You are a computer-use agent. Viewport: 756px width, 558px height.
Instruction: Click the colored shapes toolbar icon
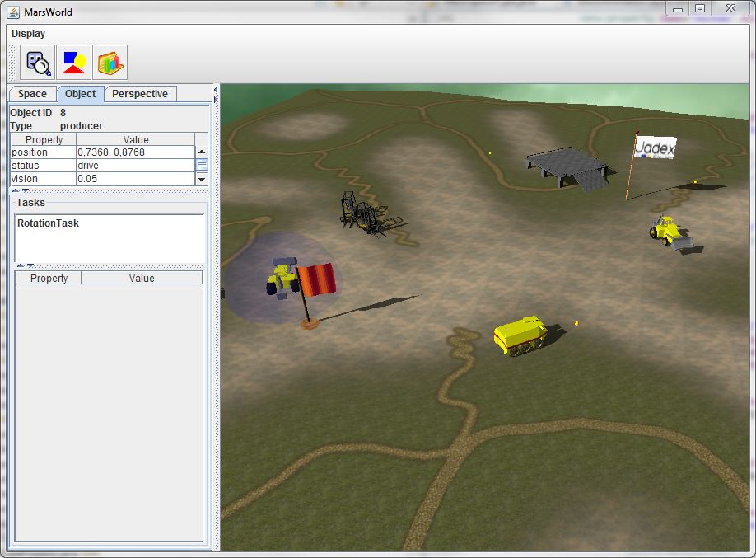coord(73,63)
